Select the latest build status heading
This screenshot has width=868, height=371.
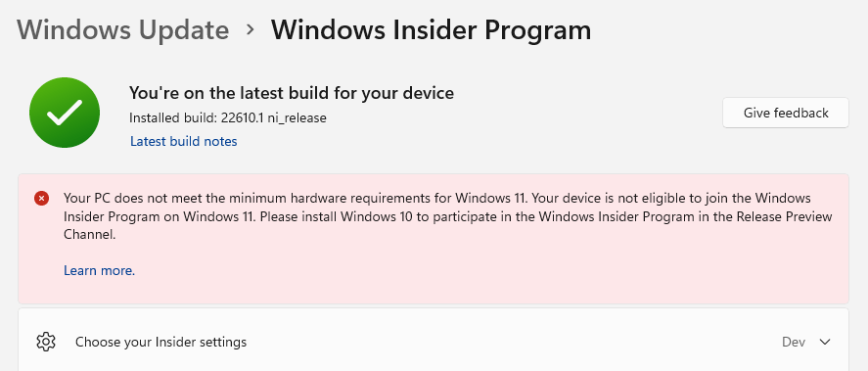(x=292, y=92)
